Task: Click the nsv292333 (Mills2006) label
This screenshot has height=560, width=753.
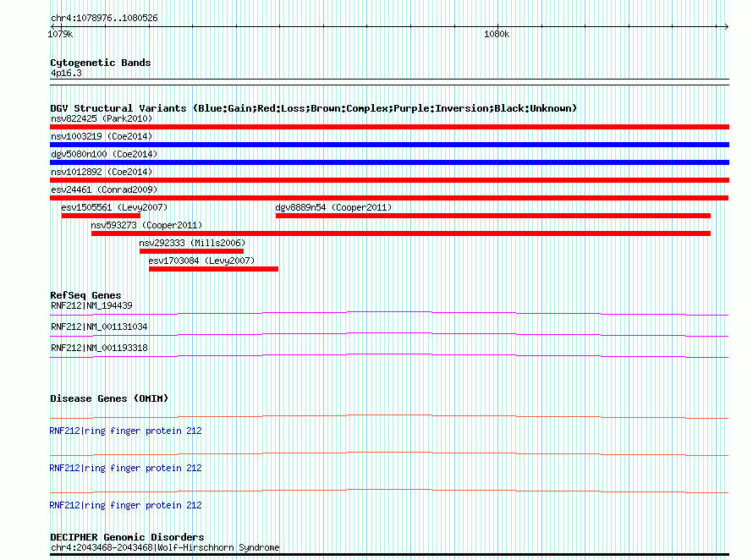Action: [x=192, y=243]
